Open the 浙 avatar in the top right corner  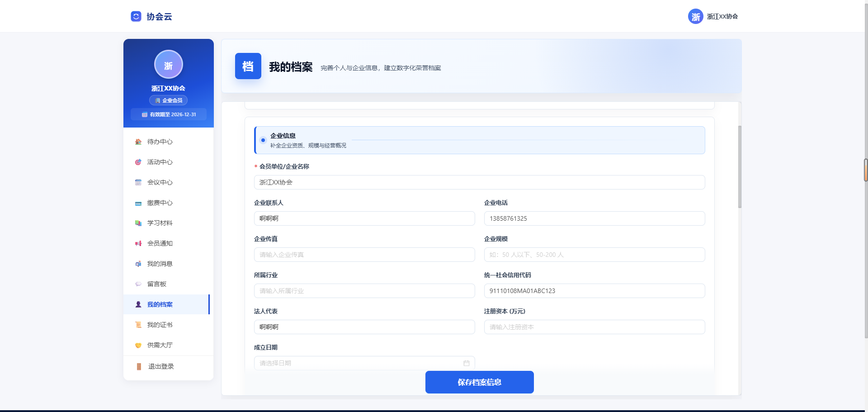[696, 16]
